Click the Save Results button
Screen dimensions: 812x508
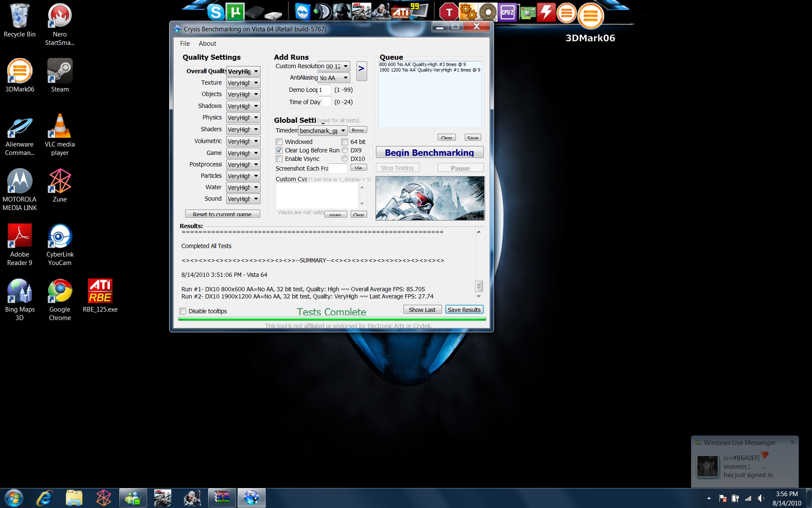(464, 310)
